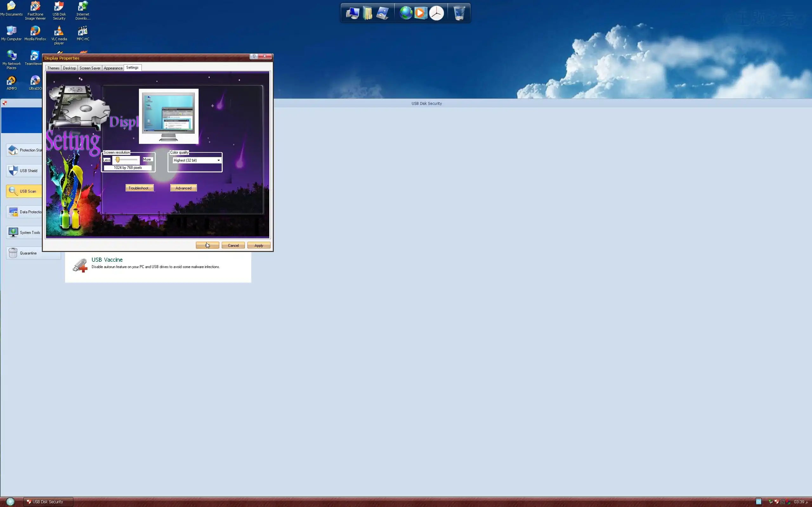Launch the globe browser dock icon
Image resolution: width=812 pixels, height=507 pixels.
click(x=406, y=13)
